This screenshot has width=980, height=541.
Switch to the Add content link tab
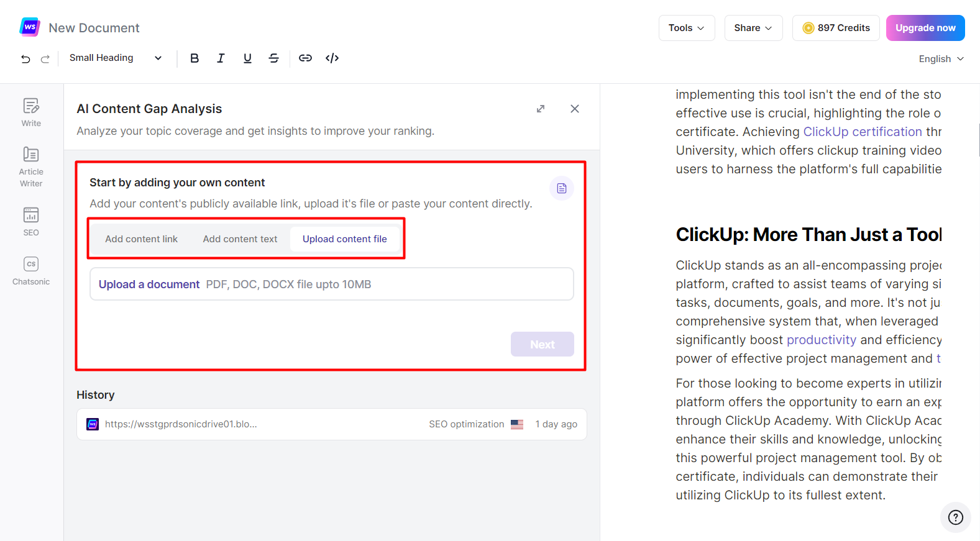tap(141, 239)
